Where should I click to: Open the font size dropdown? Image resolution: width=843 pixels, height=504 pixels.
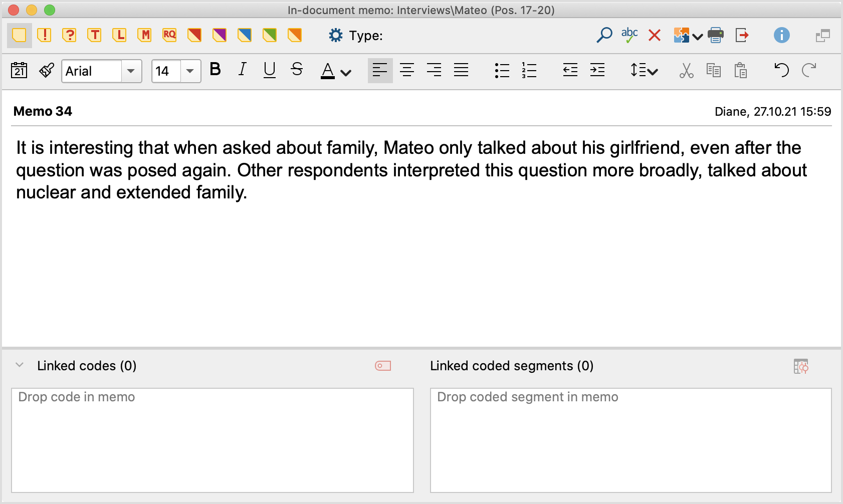coord(190,71)
